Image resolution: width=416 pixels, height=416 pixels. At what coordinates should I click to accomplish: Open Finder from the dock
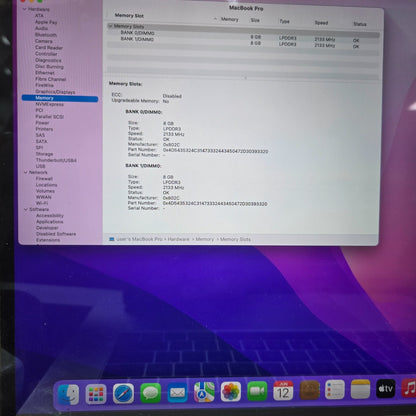69,395
